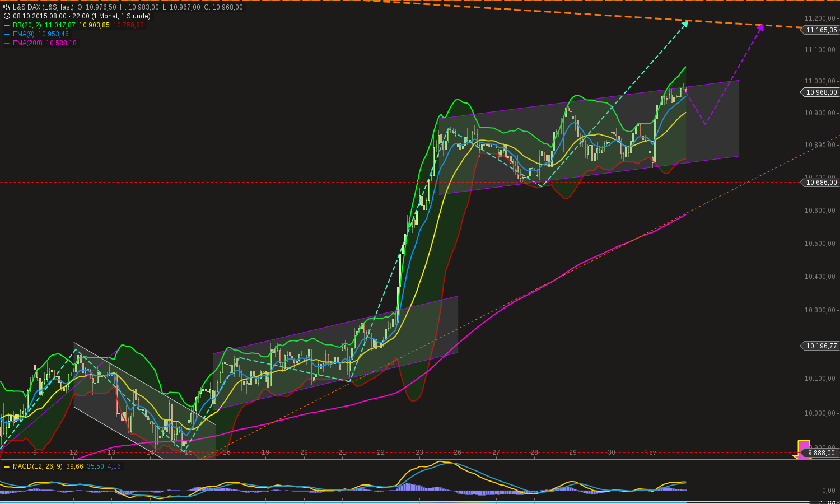Click the middle band value 10.903,85
Screen dimensions: 840x504
[94, 25]
